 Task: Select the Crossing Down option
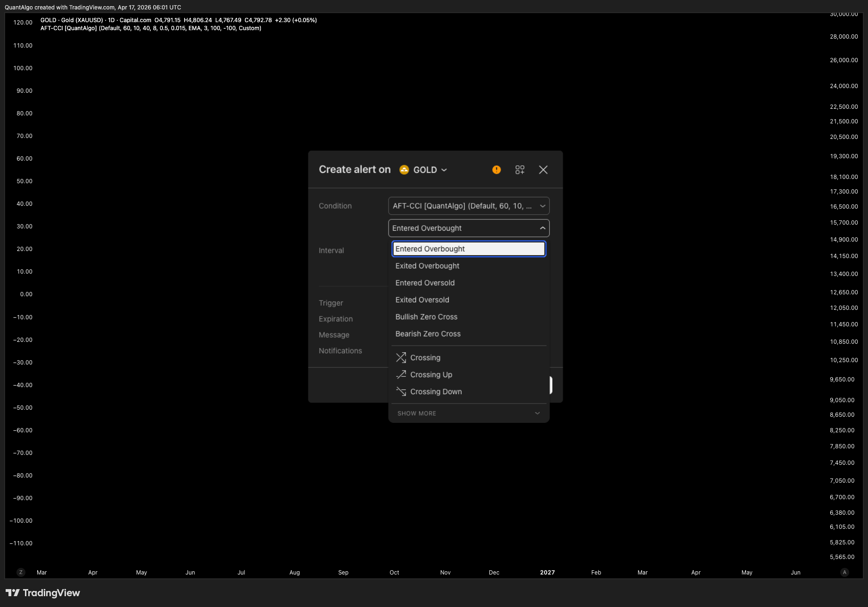click(469, 391)
